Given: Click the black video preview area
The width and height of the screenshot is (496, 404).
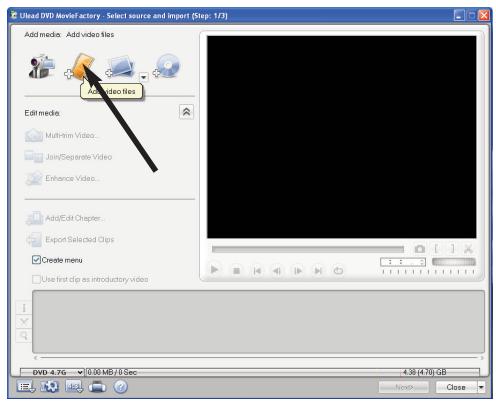Looking at the screenshot, I should pyautogui.click(x=341, y=137).
